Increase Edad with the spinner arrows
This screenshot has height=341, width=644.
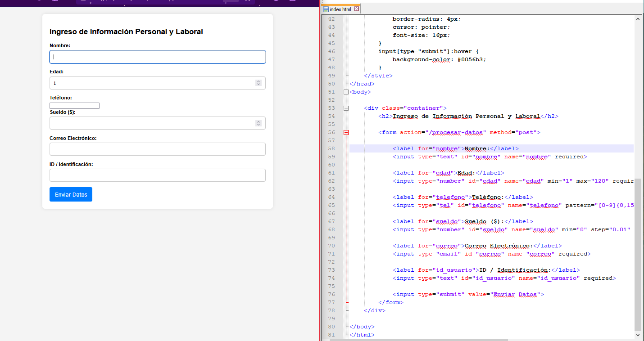point(259,81)
